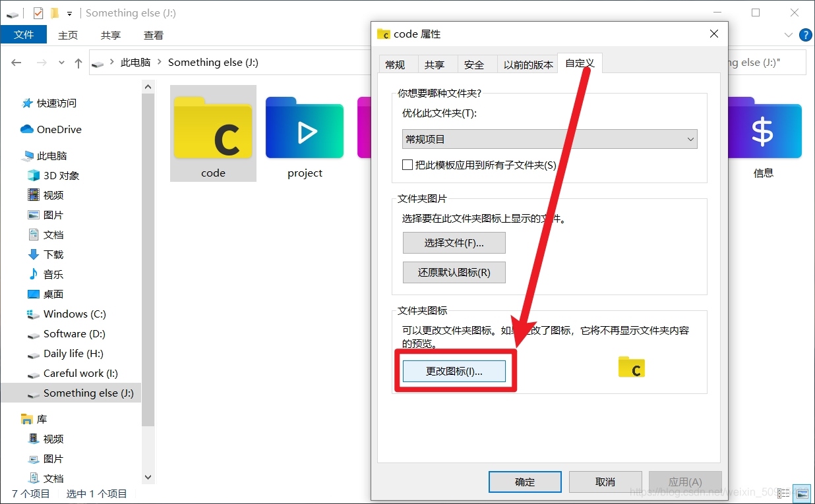Click the Help question mark icon
Image resolution: width=815 pixels, height=504 pixels.
point(805,35)
